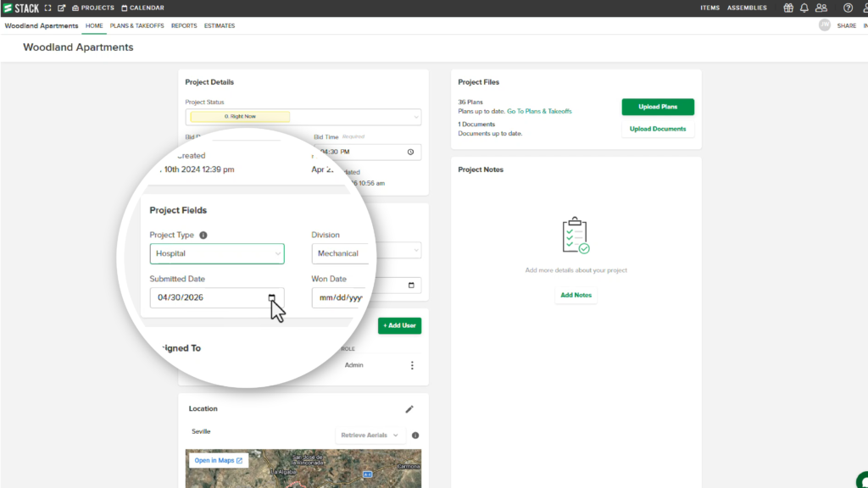Expand the Project Status dropdown
The height and width of the screenshot is (488, 868).
point(303,117)
